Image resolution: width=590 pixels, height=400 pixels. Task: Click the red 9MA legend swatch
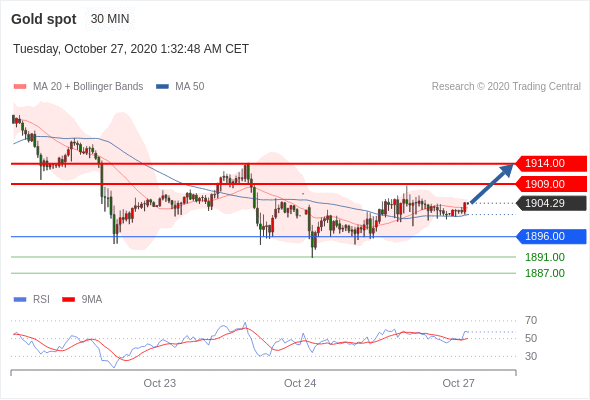click(68, 300)
